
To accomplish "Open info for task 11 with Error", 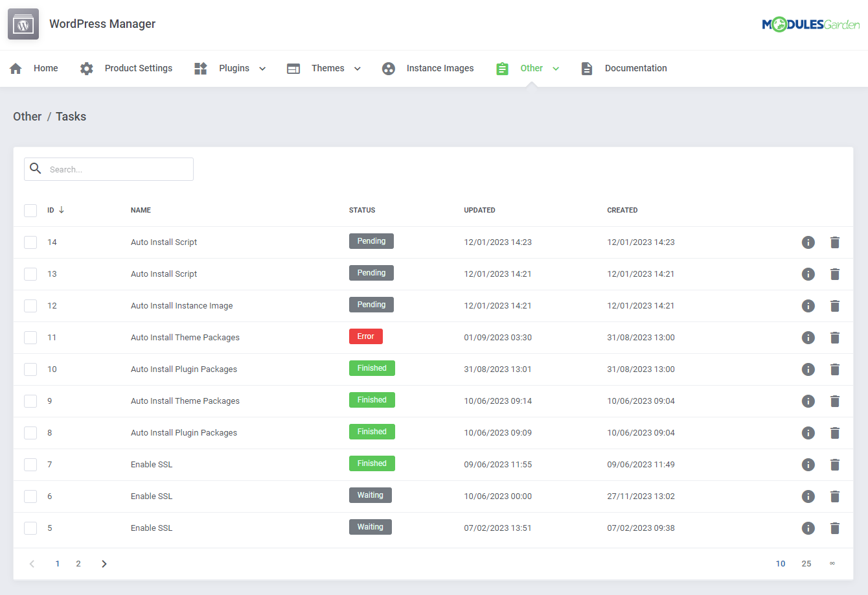I will click(808, 338).
